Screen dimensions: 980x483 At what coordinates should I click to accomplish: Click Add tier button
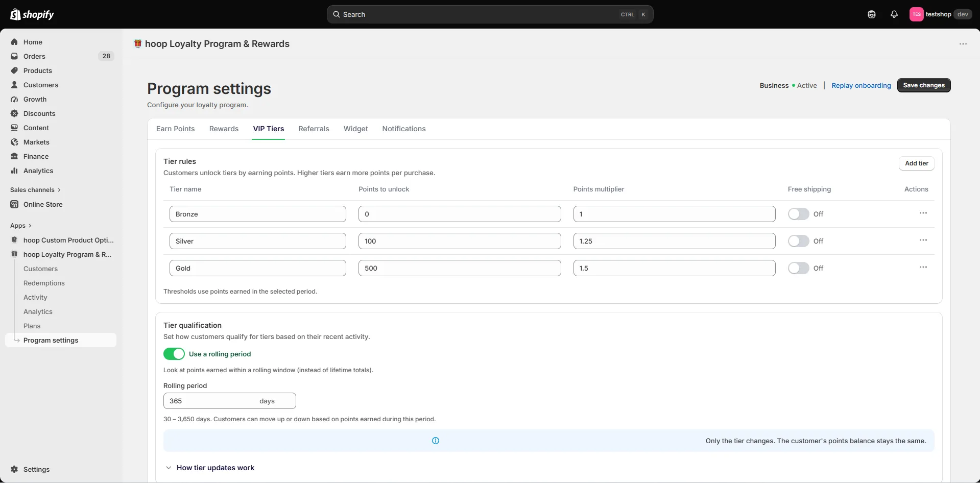click(x=916, y=163)
